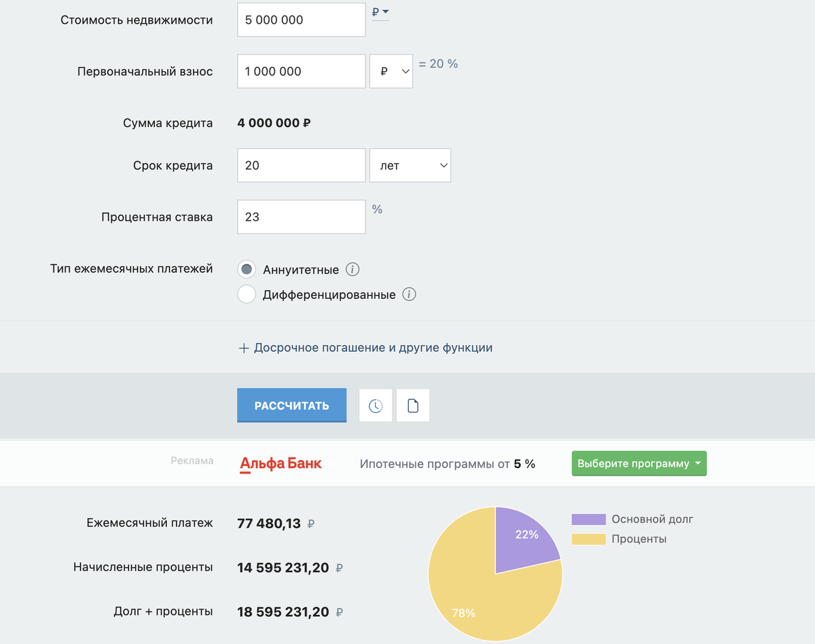Open the Выберите программу menu

638,463
